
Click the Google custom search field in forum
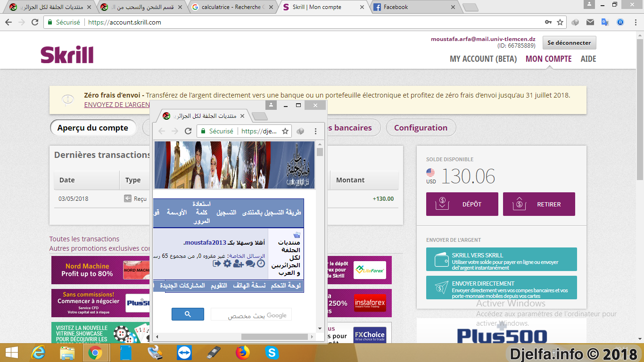point(251,314)
